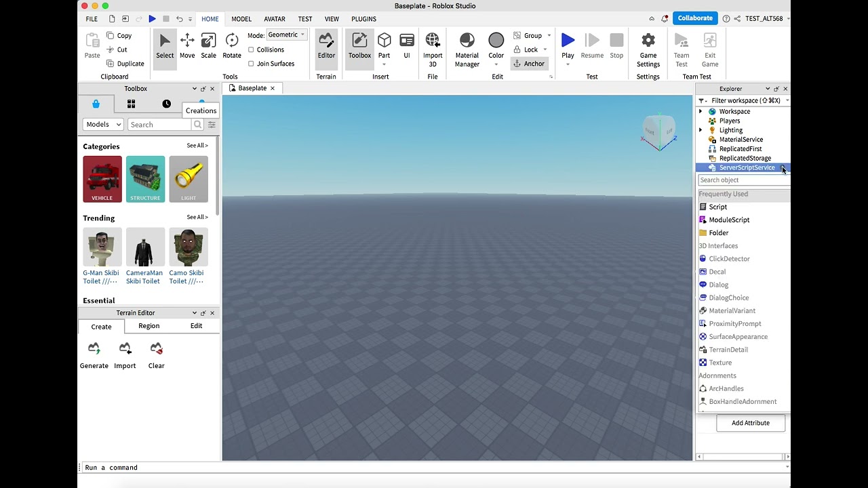Click See All next to Trending
This screenshot has height=488, width=868.
pyautogui.click(x=197, y=218)
